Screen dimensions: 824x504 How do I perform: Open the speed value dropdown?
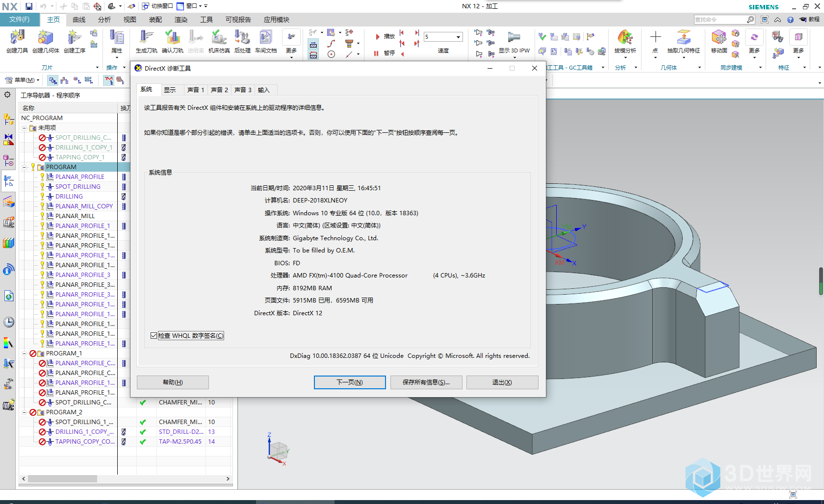(459, 37)
